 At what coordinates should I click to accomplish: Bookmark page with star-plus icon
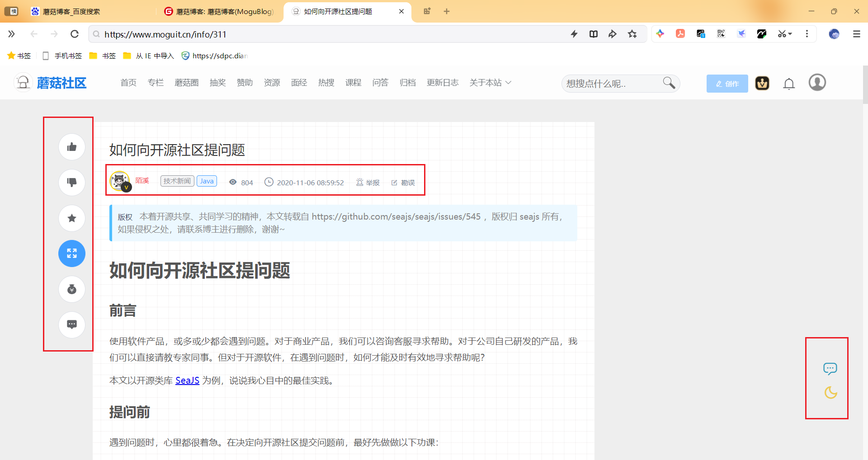(632, 34)
